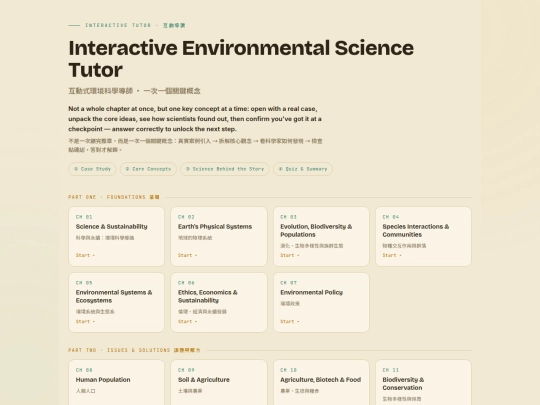Viewport: 540px width, 405px height.
Task: Select the Science Behind the Story pill
Action: (225, 169)
